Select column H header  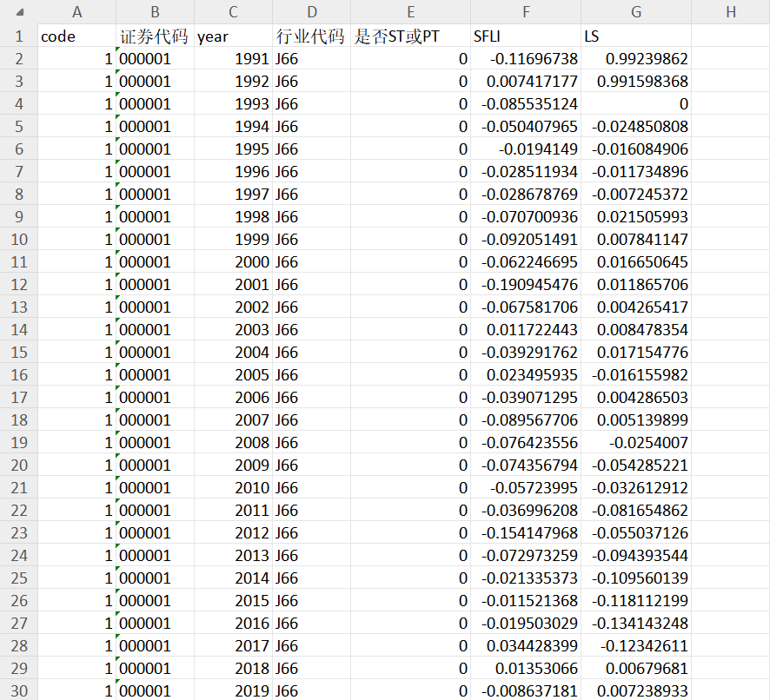[731, 12]
